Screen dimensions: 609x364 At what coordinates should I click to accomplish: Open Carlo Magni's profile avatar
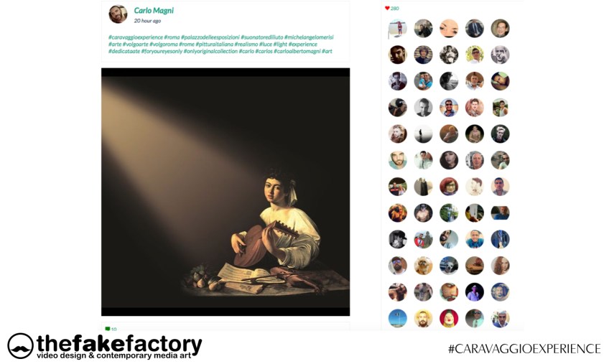118,14
